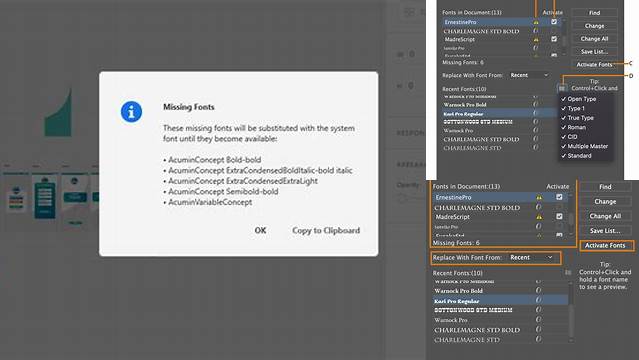Click the Copy to Clipboard button

(326, 230)
